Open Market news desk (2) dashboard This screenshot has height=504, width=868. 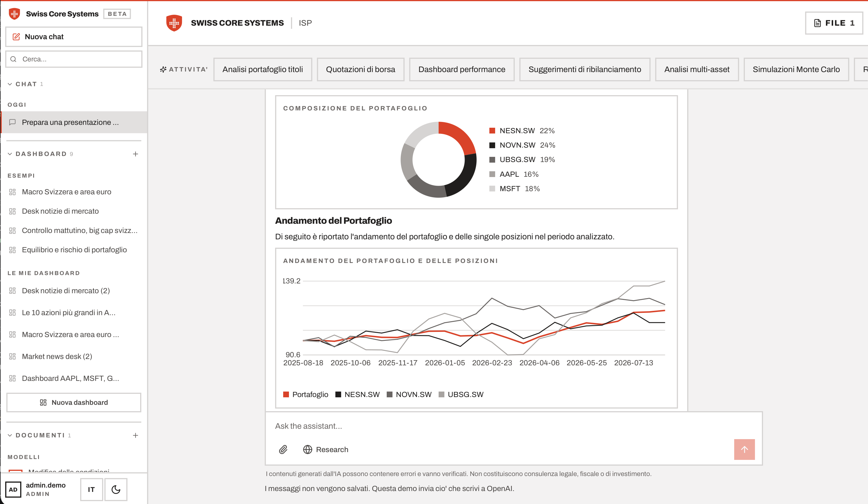74,357
